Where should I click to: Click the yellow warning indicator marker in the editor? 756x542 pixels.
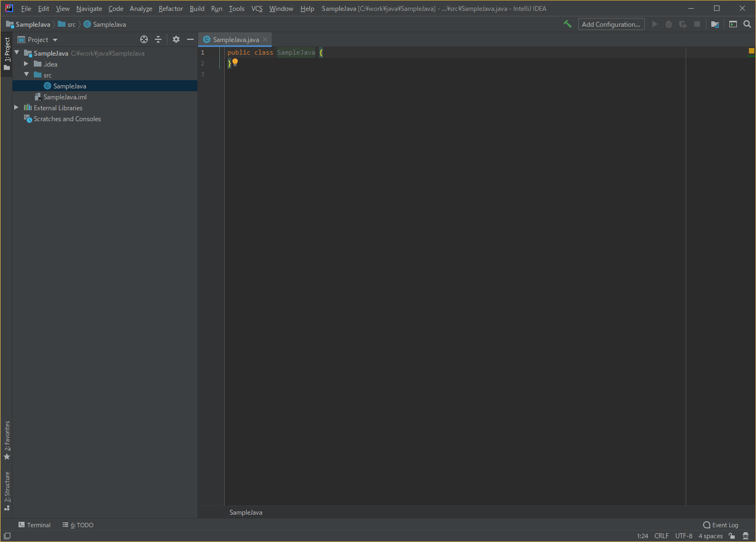pos(751,51)
